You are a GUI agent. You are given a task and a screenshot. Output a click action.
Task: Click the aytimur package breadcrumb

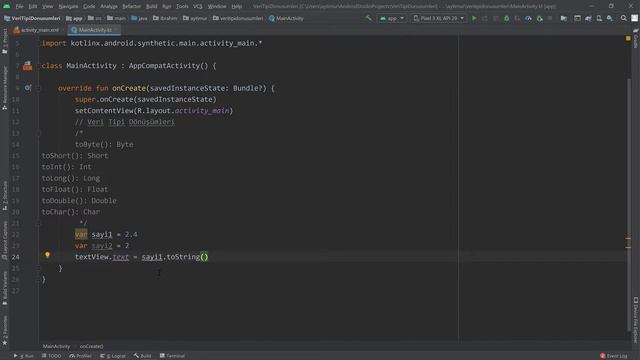(196, 18)
